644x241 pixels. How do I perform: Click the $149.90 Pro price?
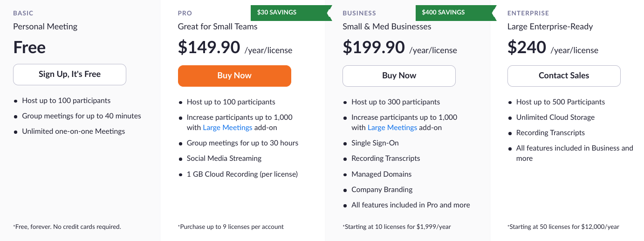209,48
